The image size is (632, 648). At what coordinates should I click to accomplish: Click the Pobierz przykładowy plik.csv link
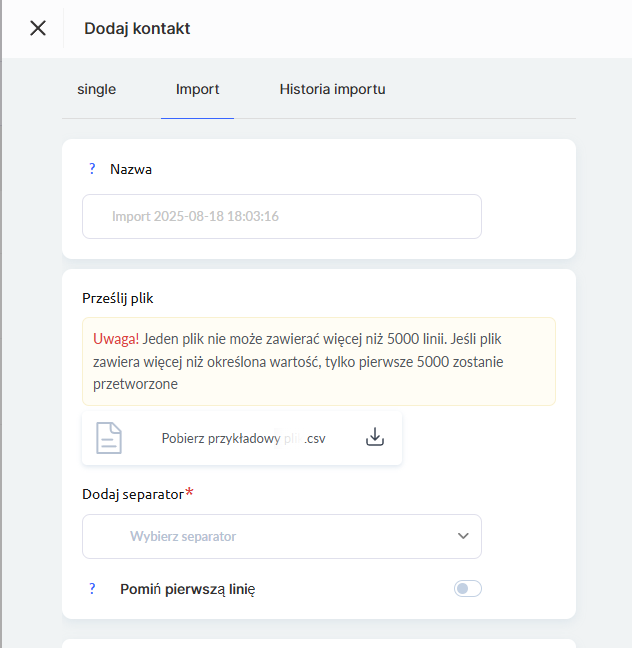click(x=243, y=438)
